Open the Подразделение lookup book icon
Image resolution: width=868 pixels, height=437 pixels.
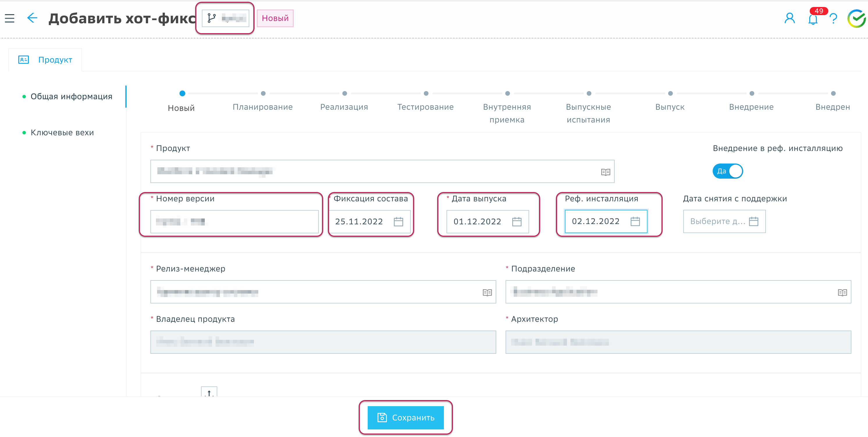click(842, 292)
